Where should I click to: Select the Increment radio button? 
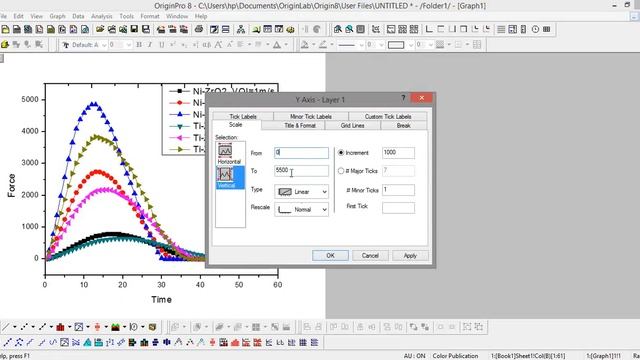tap(341, 153)
